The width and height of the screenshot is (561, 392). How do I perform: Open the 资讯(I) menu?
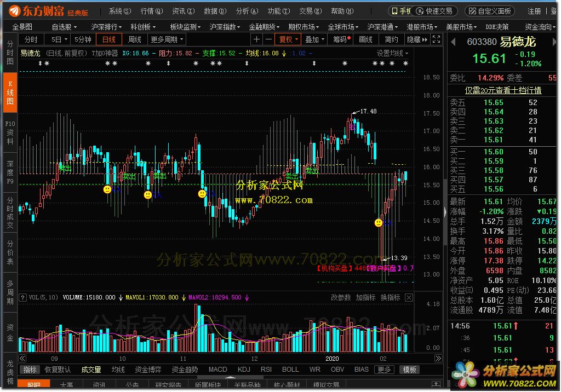(183, 11)
